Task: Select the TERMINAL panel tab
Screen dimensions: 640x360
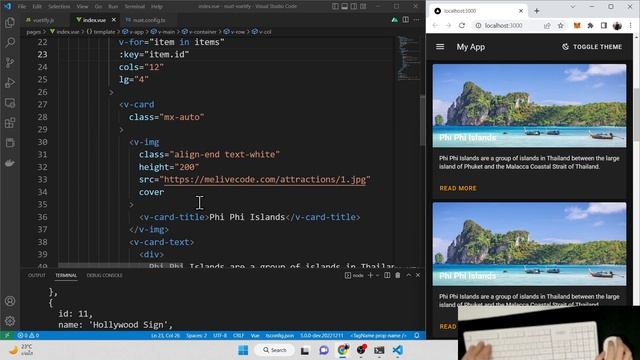Action: 66,276
